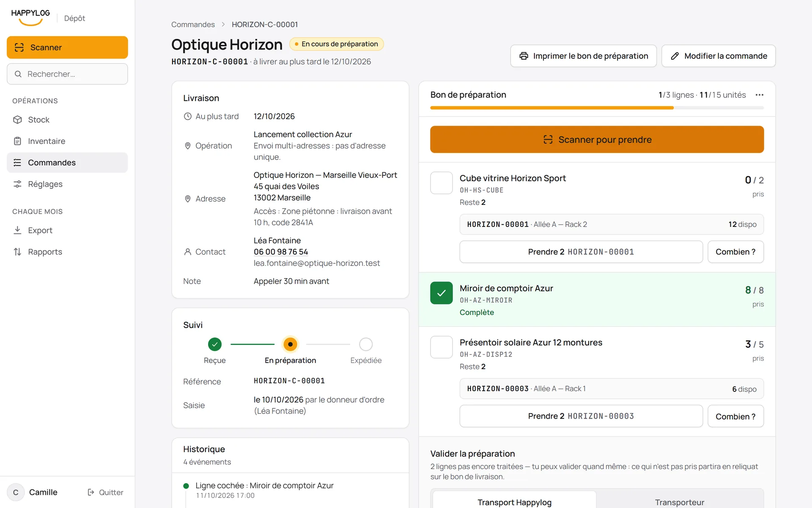Screen dimensions: 812x508
Task: Click the email lea.fontaine@optique-horizon.test
Action: [x=317, y=263]
